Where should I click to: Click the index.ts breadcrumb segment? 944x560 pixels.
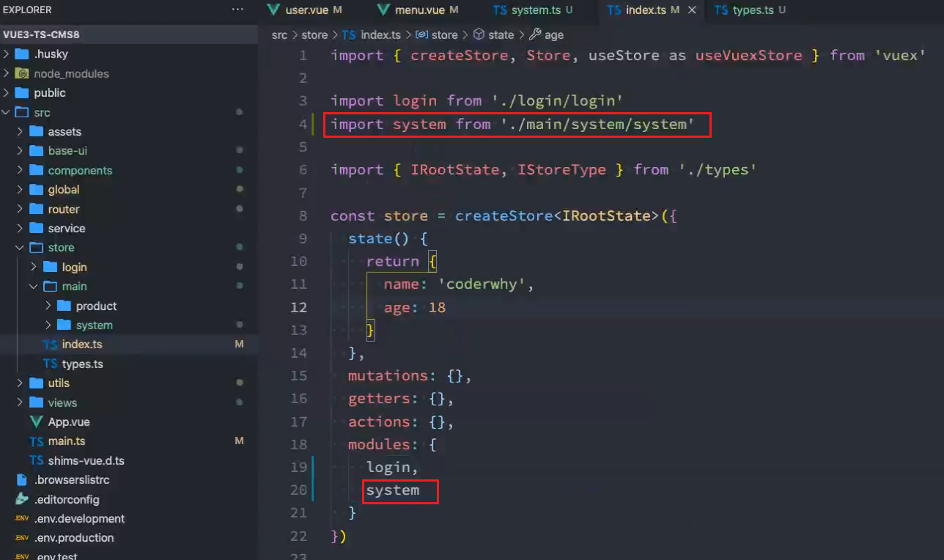(x=381, y=35)
